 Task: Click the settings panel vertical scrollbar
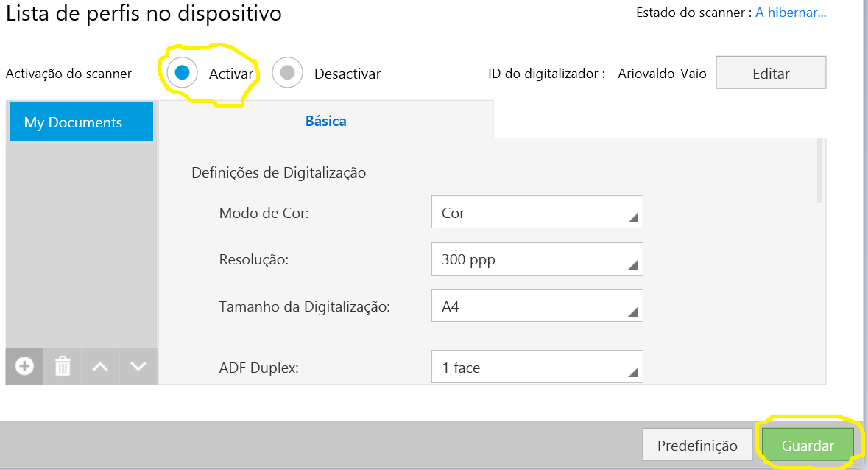tap(820, 169)
